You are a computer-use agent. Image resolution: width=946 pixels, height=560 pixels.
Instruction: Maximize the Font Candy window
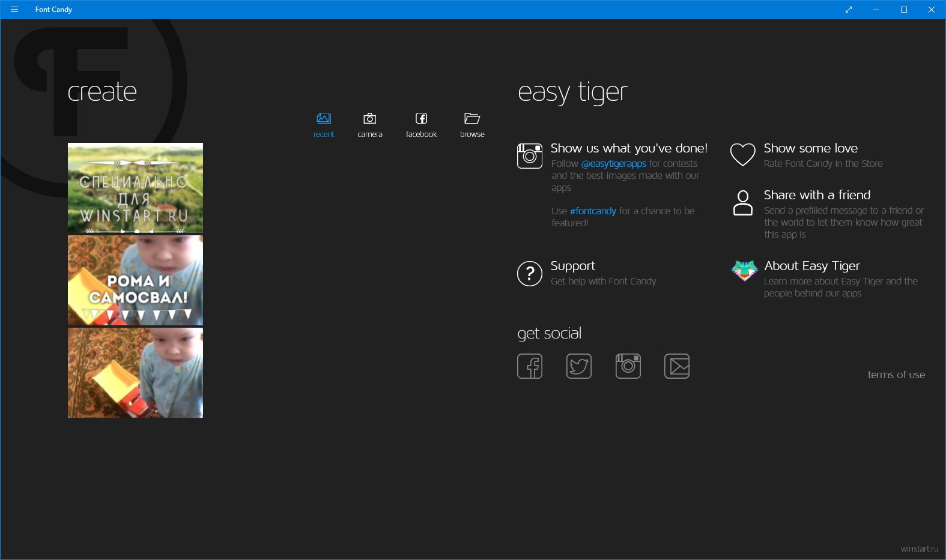pos(904,10)
